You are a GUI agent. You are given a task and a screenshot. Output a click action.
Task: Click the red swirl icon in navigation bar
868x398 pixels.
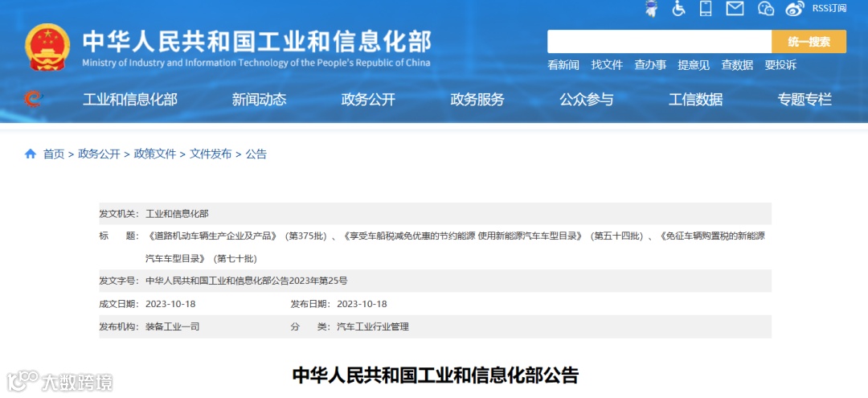point(34,99)
